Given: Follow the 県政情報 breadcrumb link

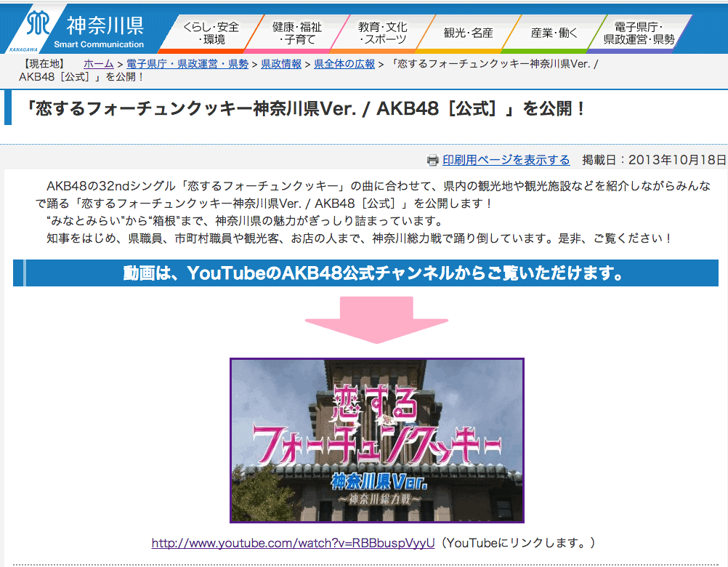Looking at the screenshot, I should 281,64.
